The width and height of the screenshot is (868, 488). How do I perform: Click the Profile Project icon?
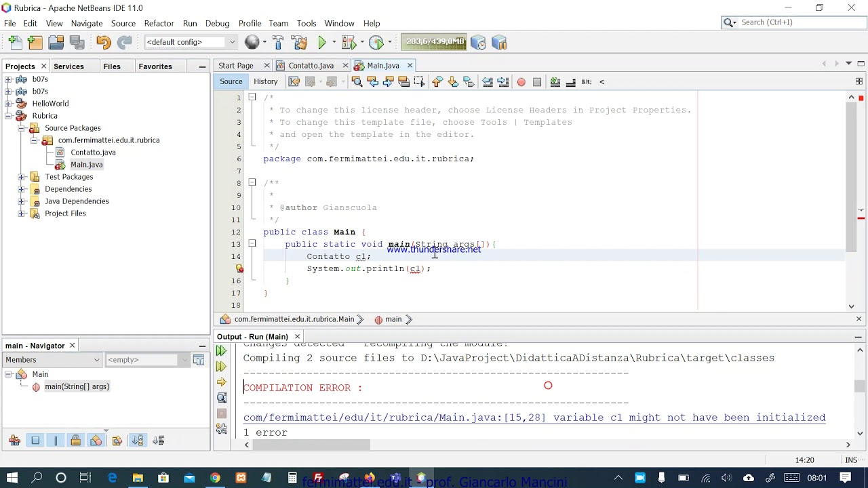coord(376,42)
